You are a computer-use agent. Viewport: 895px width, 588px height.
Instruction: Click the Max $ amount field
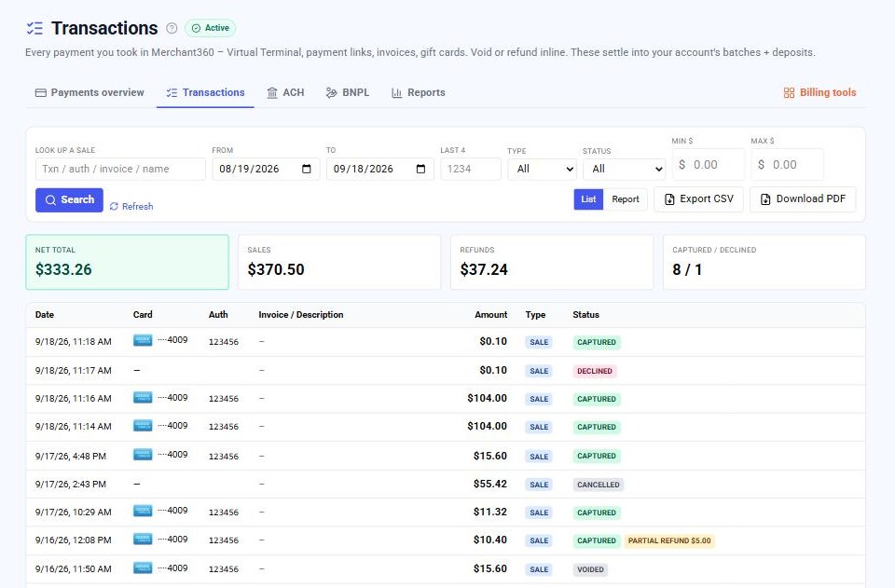pos(788,164)
